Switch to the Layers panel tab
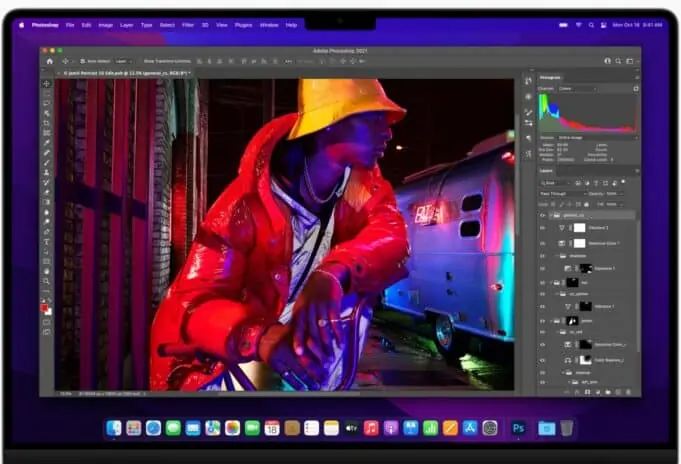Screen dimensions: 681x464 [x=546, y=171]
